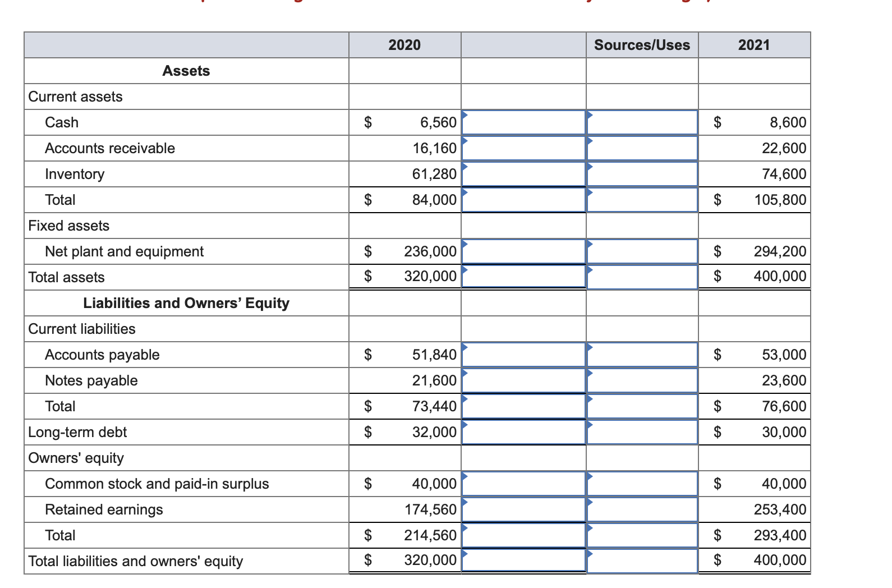
Task: Click the 2021 Long-term debt value 30,000
Action: [784, 432]
